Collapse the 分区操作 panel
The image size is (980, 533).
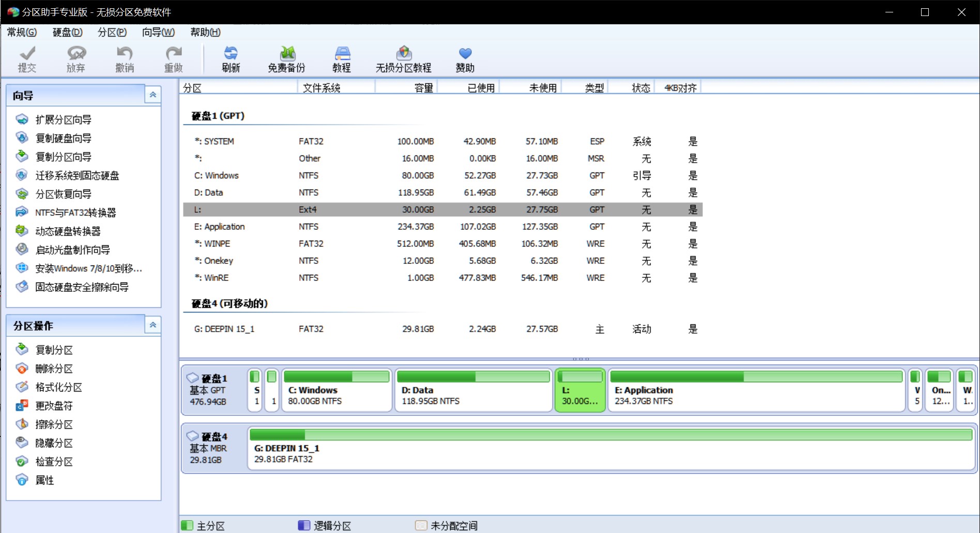click(153, 325)
